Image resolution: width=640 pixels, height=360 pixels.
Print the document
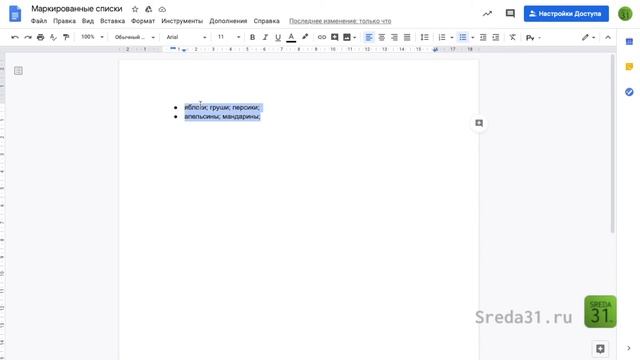click(40, 37)
